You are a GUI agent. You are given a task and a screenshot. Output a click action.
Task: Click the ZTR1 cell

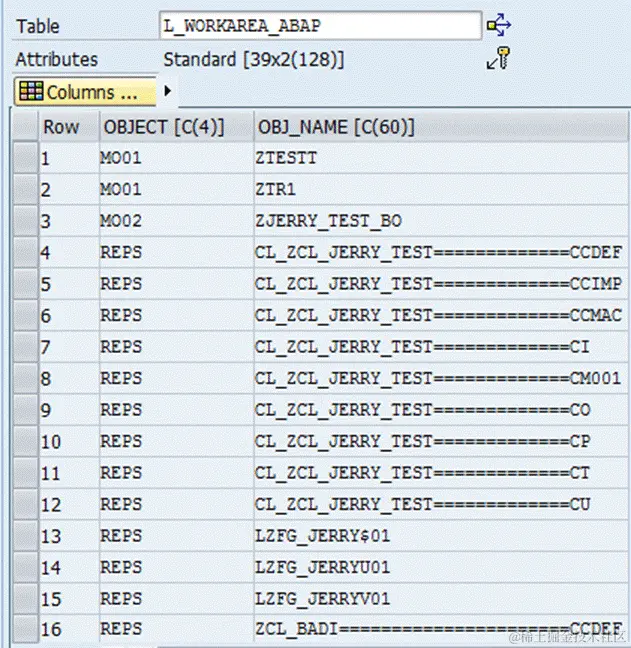click(x=441, y=189)
